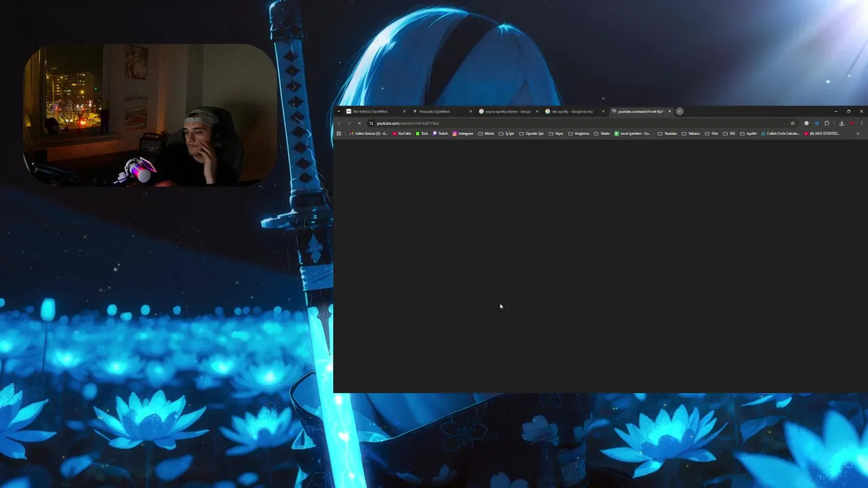The width and height of the screenshot is (868, 488).
Task: Expand the İş için bookmark folder
Action: pos(507,134)
